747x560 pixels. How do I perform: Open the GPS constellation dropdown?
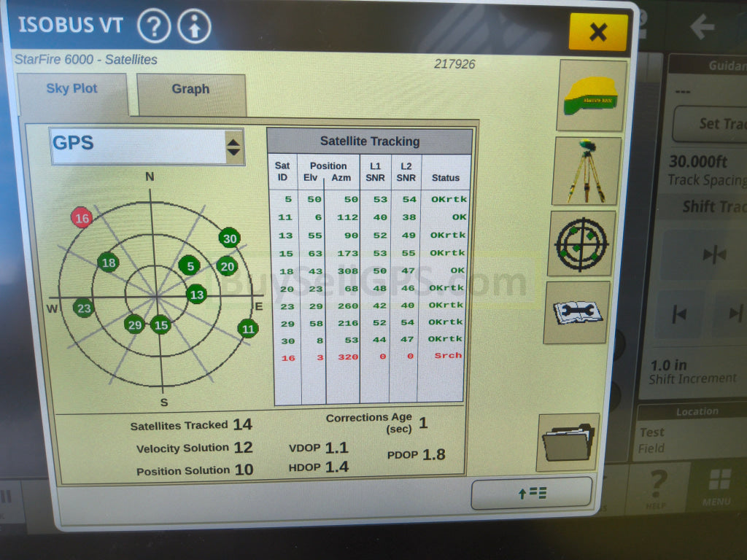point(147,146)
